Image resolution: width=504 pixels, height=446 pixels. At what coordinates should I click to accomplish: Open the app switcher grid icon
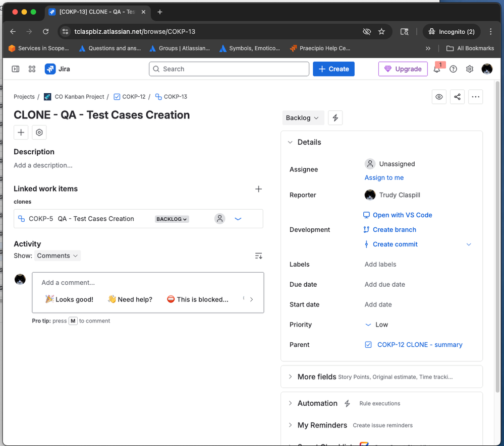pyautogui.click(x=32, y=69)
